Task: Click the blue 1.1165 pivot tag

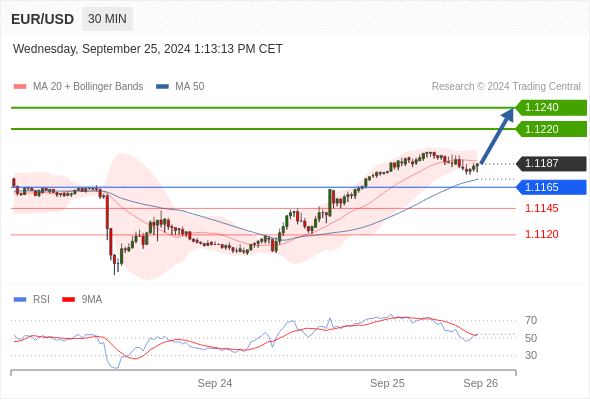Action: [x=551, y=187]
